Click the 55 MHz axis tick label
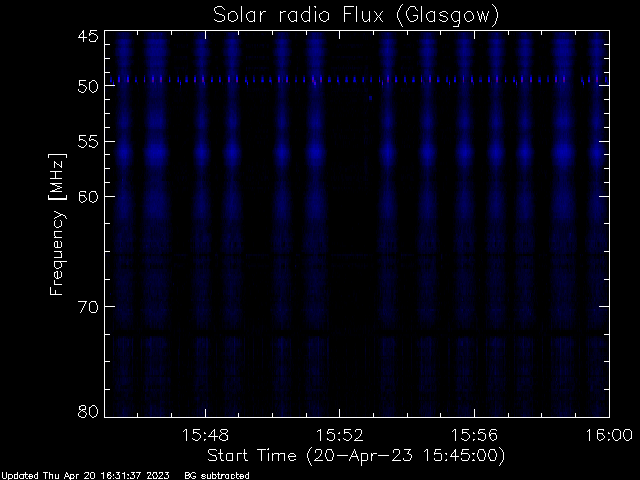Image resolution: width=640 pixels, height=480 pixels. point(88,142)
